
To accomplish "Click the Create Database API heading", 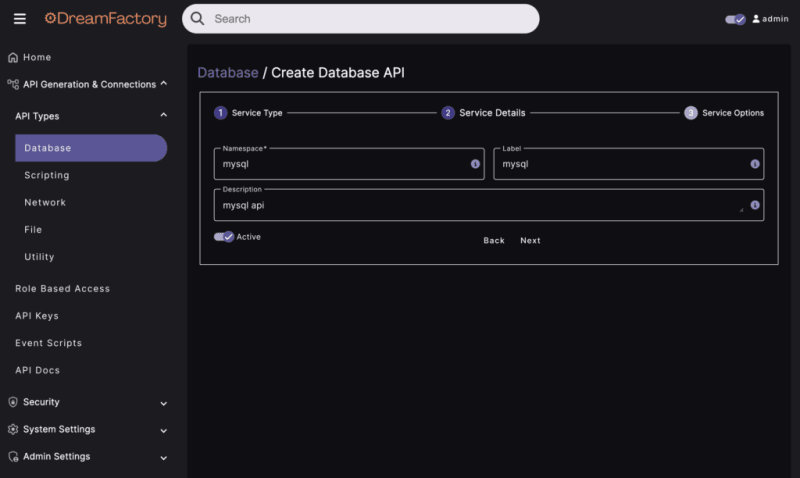I will pos(338,72).
